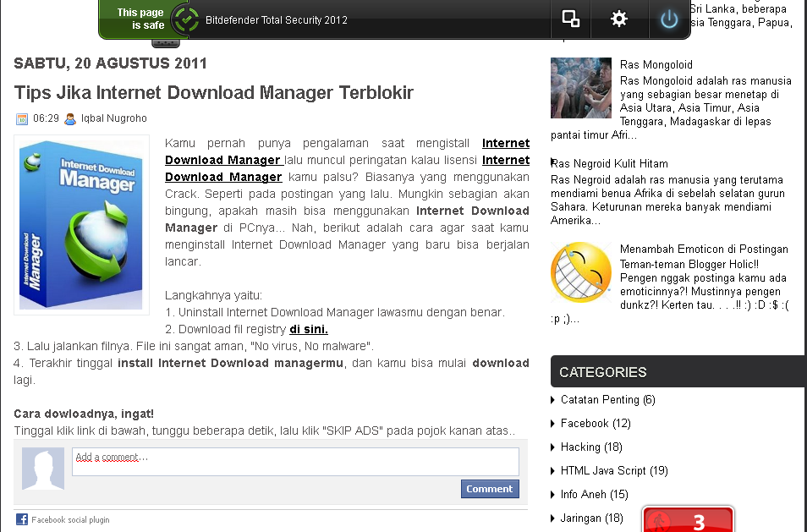Click the 'Langkahnya yaitu:' line
This screenshot has height=532, width=807.
click(213, 295)
